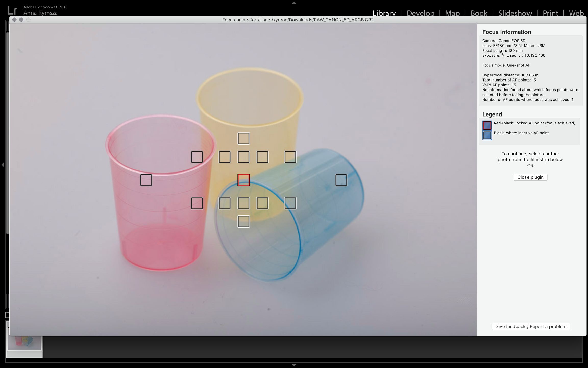588x368 pixels.
Task: Click the red+black legend swatch icon
Action: [x=487, y=125]
